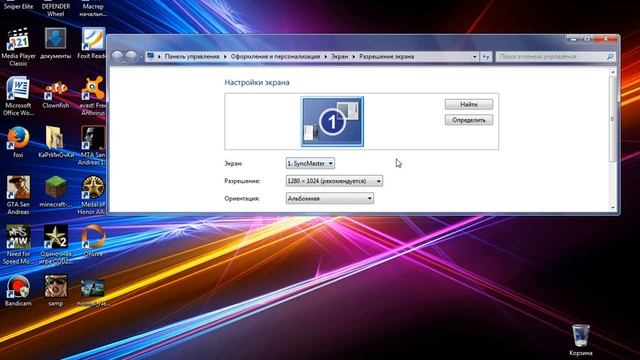Open the GTA San Andreas shortcut
The width and height of the screenshot is (640, 360).
[18, 195]
